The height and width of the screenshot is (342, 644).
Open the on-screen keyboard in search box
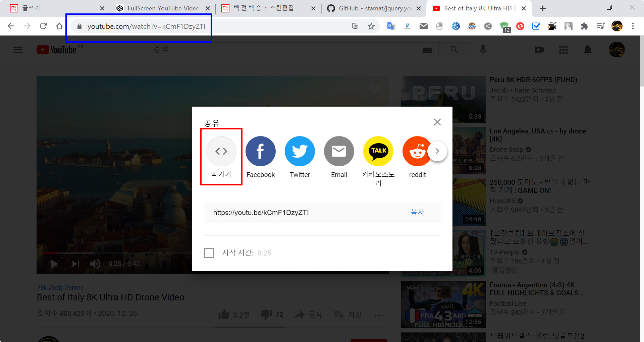[x=427, y=50]
